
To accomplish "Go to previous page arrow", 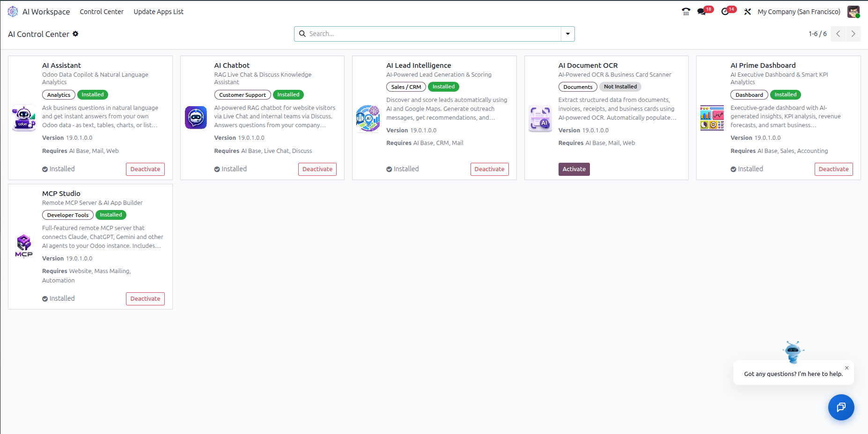I will [838, 34].
